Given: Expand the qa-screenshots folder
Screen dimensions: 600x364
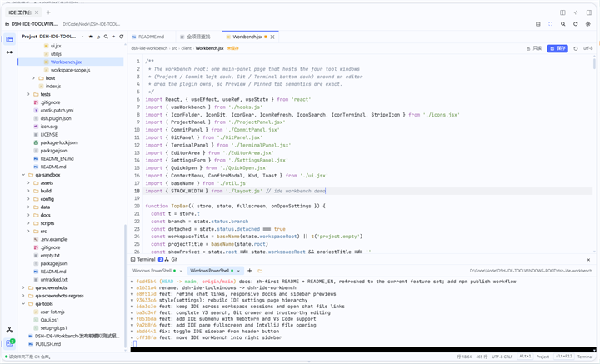Looking at the screenshot, I should pyautogui.click(x=23, y=287).
